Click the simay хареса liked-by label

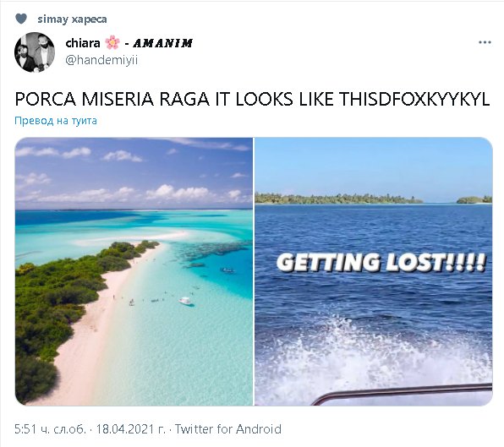(73, 19)
